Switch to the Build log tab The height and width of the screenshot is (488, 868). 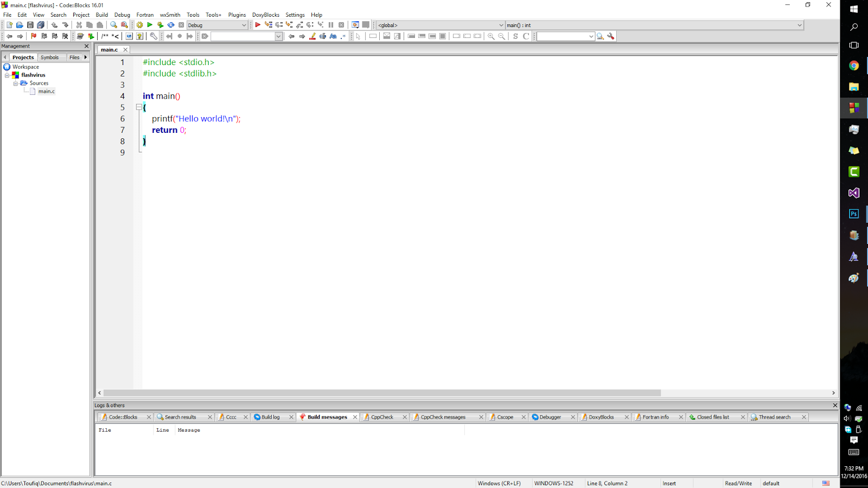[270, 417]
